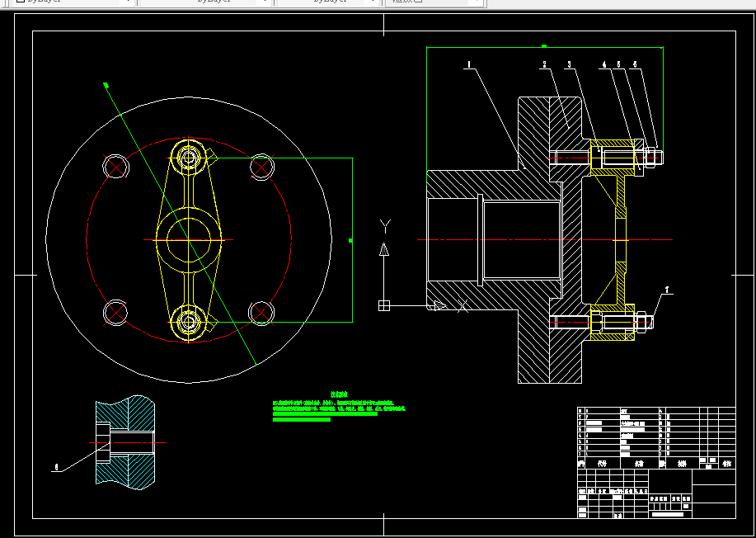Screen dimensions: 756x538
Task: Select the part balloon number 7 label
Action: 667,290
